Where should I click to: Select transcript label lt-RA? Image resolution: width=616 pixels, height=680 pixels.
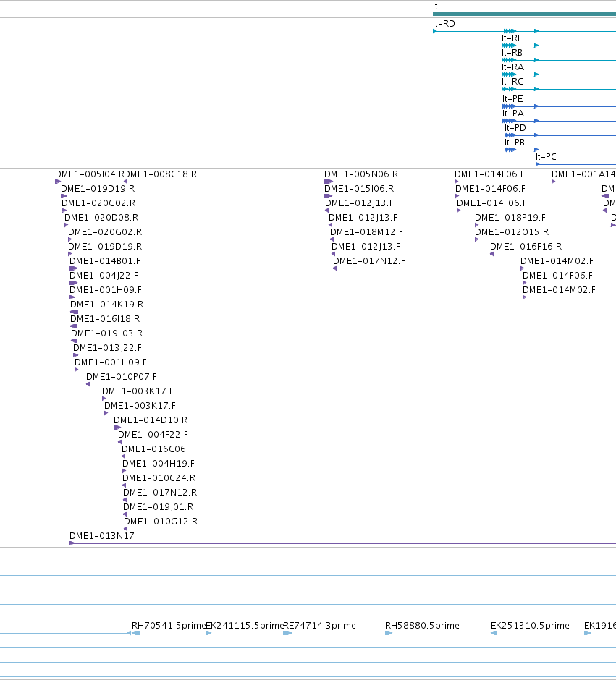pos(512,67)
